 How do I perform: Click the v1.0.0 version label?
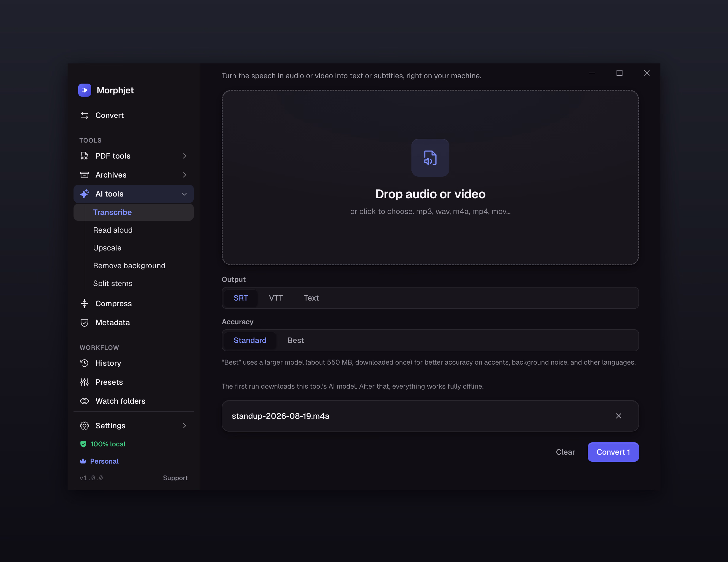[x=91, y=478]
